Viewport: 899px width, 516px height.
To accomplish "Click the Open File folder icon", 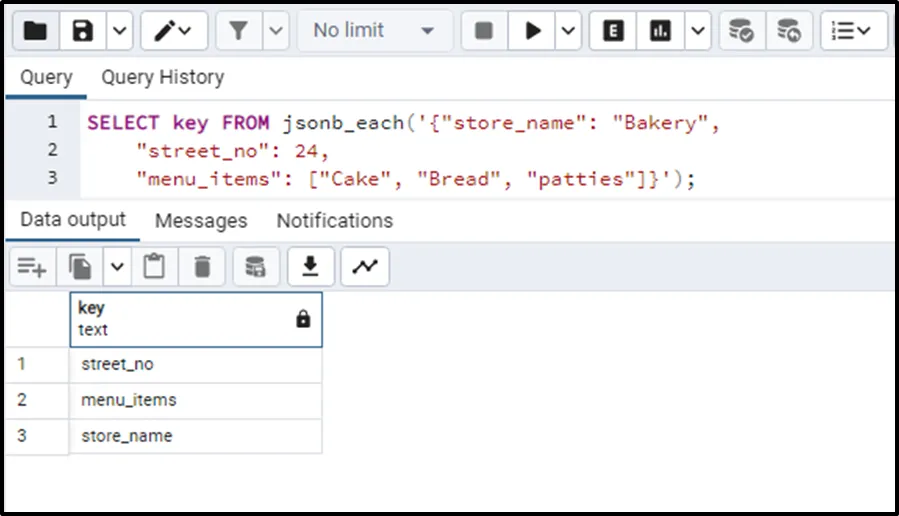I will pos(35,31).
